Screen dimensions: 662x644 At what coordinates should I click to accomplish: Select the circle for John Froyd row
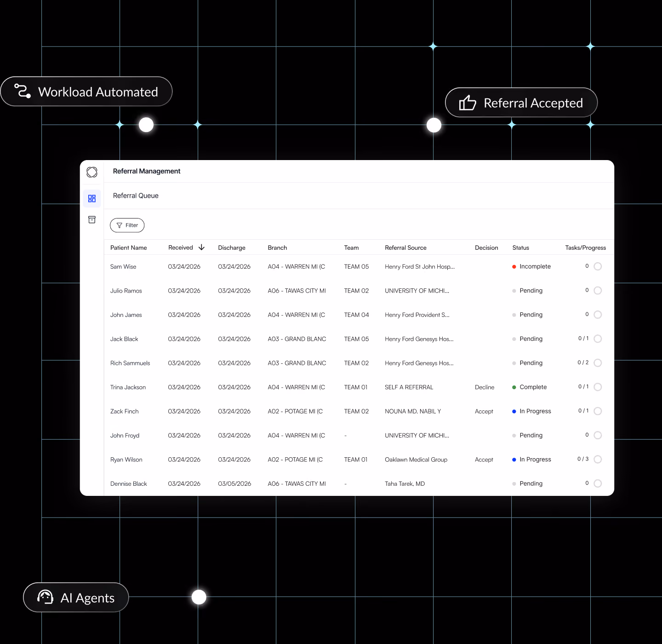click(x=598, y=435)
